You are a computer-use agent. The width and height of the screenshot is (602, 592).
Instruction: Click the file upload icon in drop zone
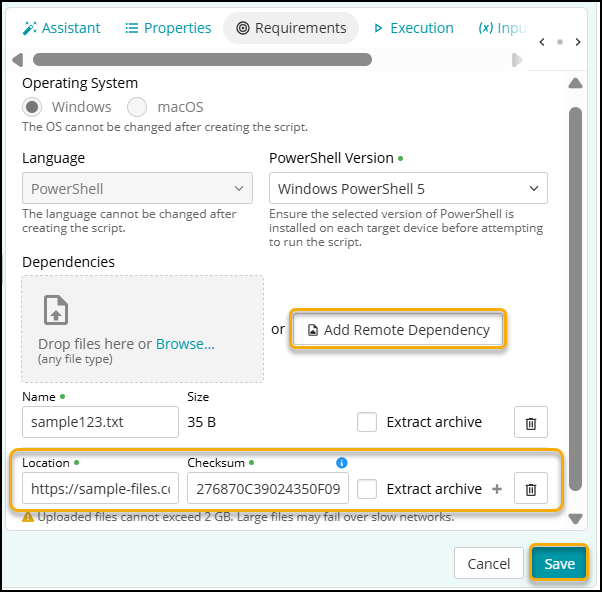[56, 310]
